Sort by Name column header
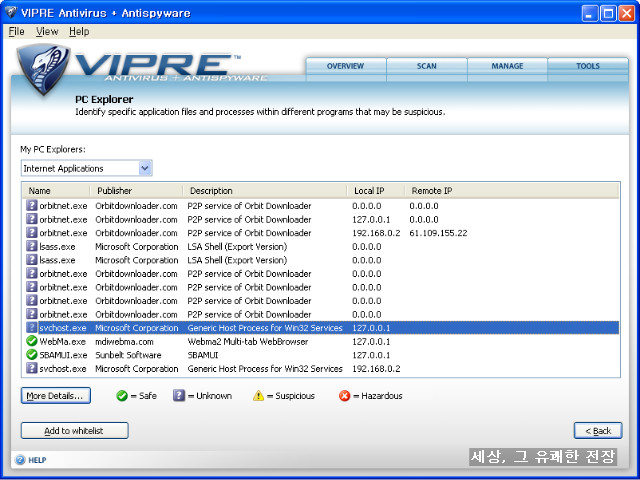This screenshot has height=480, width=640. 56,191
